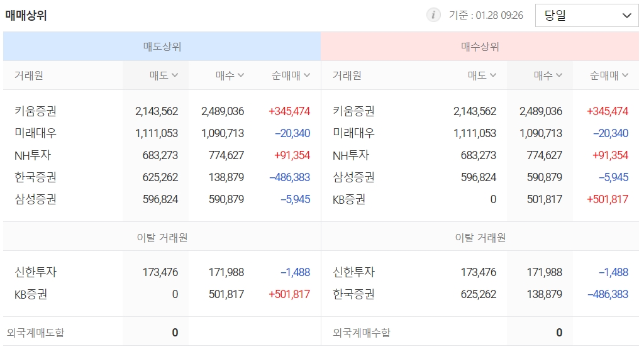Viewport: 644px width, 349px height.
Task: Click 거래원 header in 매도상위 table
Action: click(x=29, y=75)
